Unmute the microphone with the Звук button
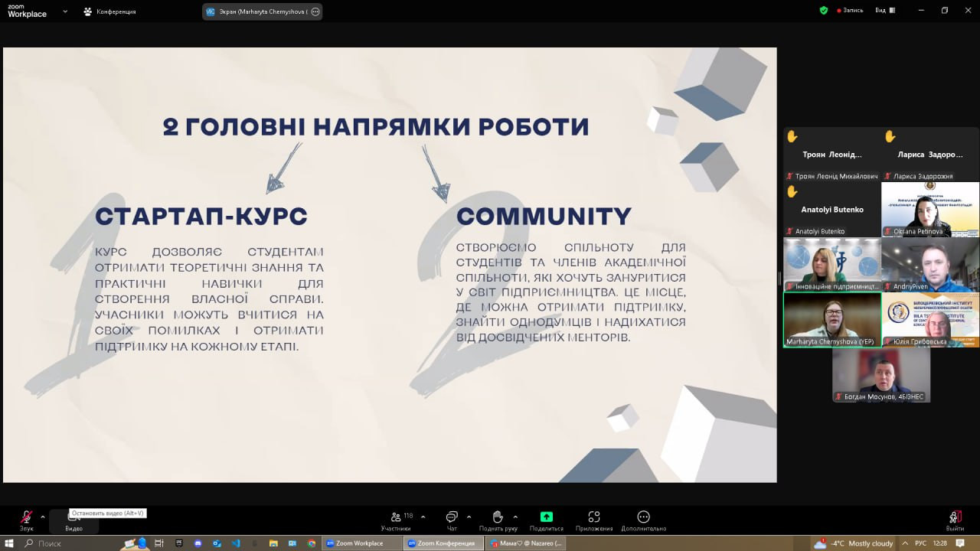980x551 pixels. click(x=26, y=520)
